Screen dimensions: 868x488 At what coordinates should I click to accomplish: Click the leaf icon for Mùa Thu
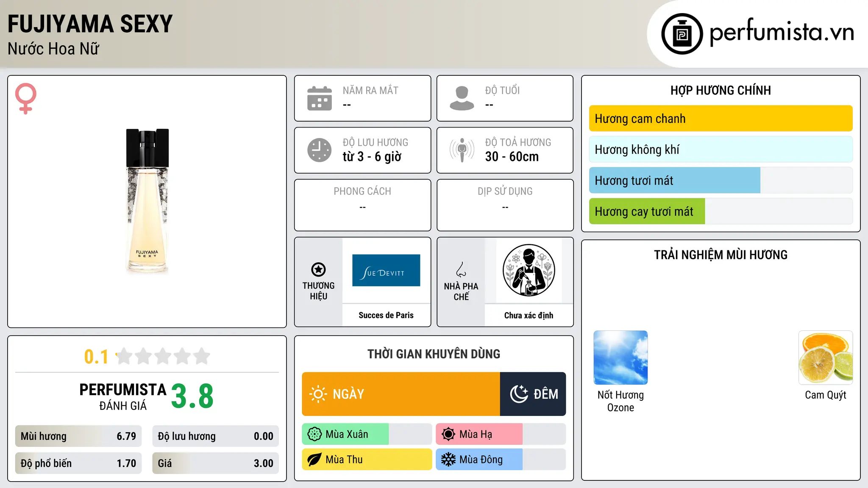(314, 460)
